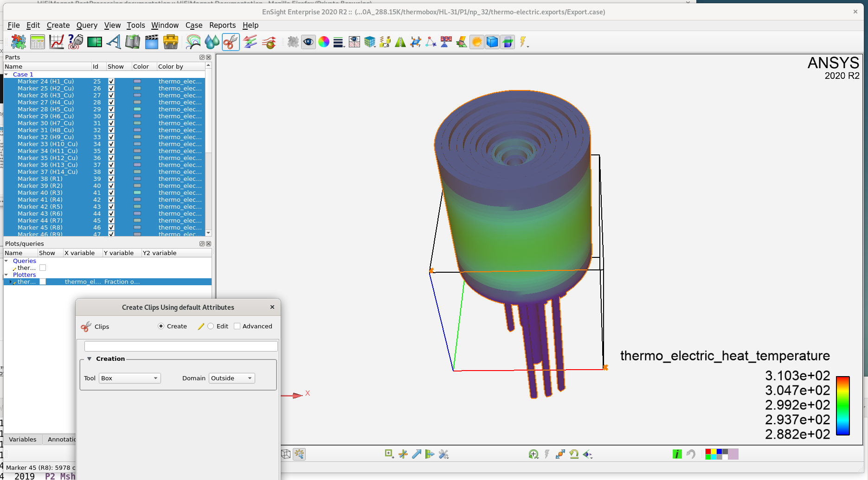The width and height of the screenshot is (868, 480).
Task: Open the yellow Toolbox icon
Action: (x=171, y=42)
